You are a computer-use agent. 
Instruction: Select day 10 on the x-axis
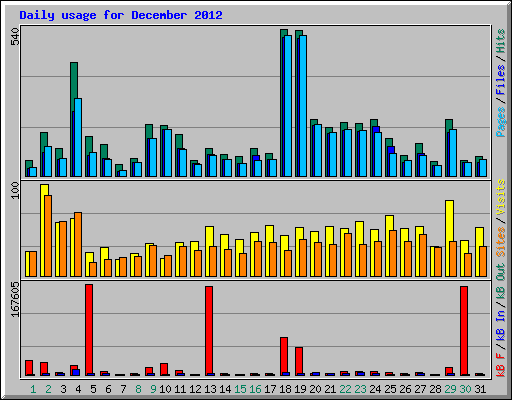click(x=165, y=389)
